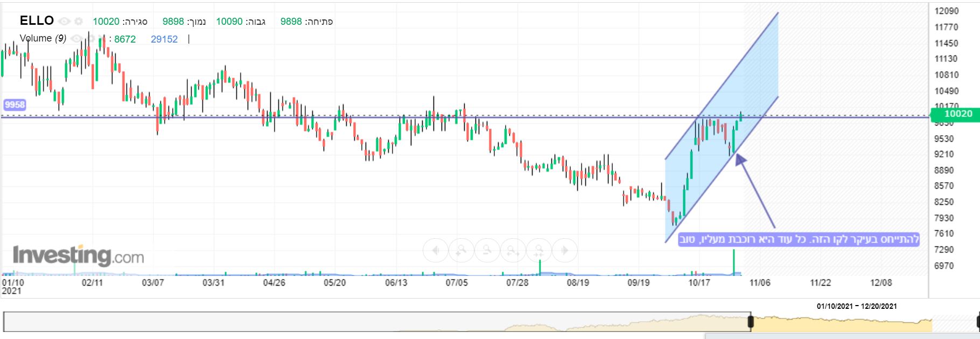This screenshot has height=339, width=980.
Task: Click open value 9898 next to פתיחה
Action: coord(291,22)
